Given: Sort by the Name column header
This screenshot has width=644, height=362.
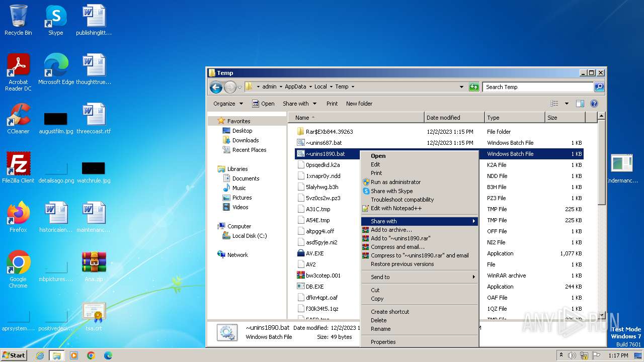Looking at the screenshot, I should (x=357, y=118).
